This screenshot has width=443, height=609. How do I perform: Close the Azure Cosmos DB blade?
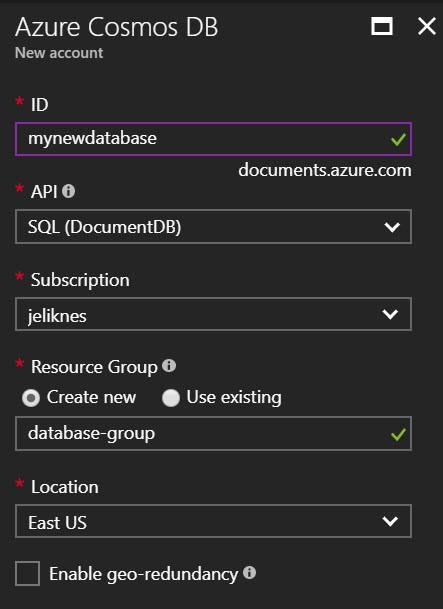pos(427,26)
